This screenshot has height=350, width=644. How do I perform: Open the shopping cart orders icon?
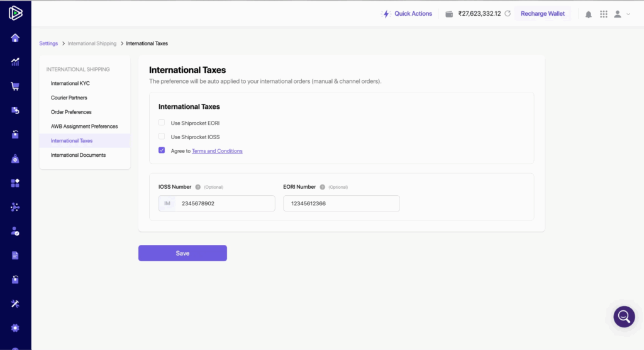(15, 86)
